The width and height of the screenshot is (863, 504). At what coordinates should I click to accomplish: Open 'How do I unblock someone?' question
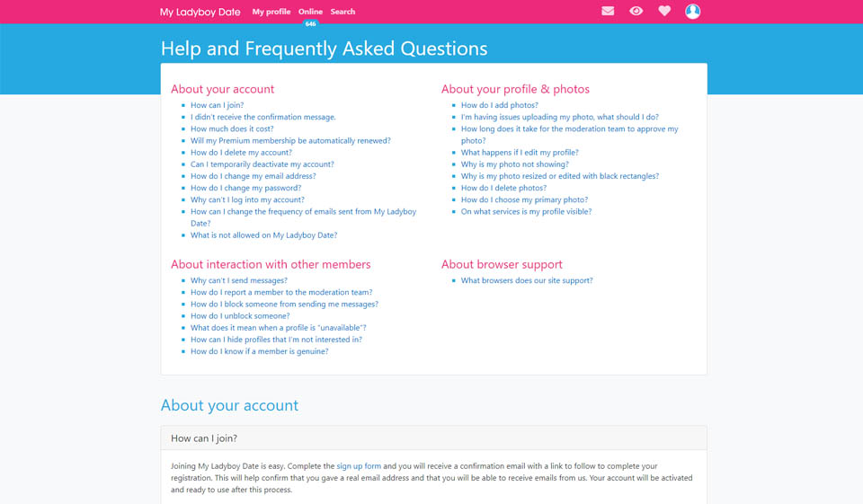(240, 316)
